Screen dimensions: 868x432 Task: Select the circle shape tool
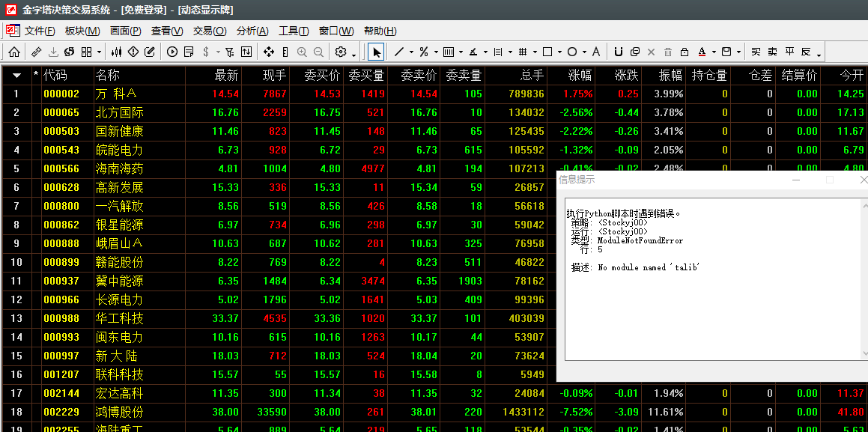572,52
